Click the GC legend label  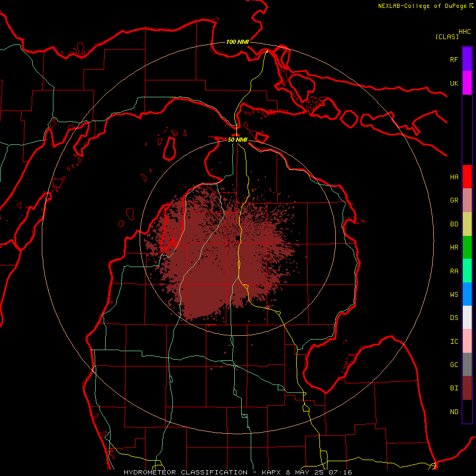(x=454, y=365)
